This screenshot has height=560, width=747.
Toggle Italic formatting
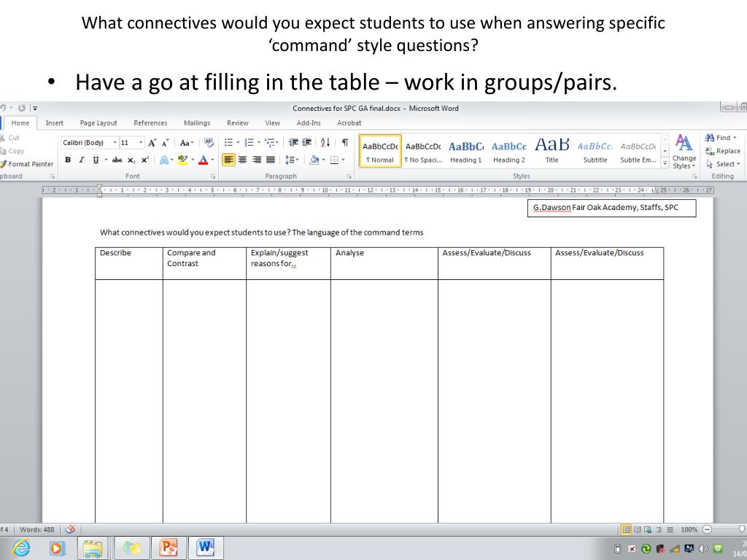tap(81, 160)
